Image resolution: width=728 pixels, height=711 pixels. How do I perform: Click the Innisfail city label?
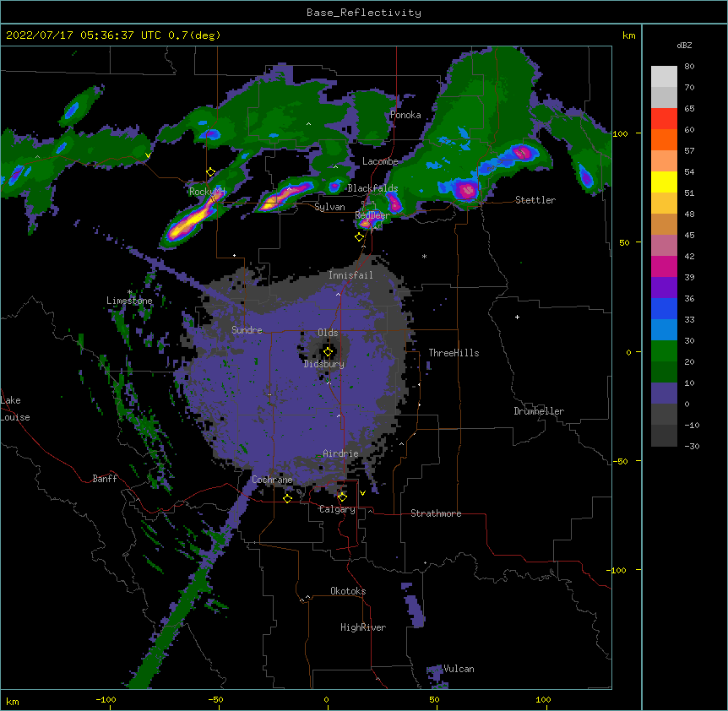pos(350,275)
